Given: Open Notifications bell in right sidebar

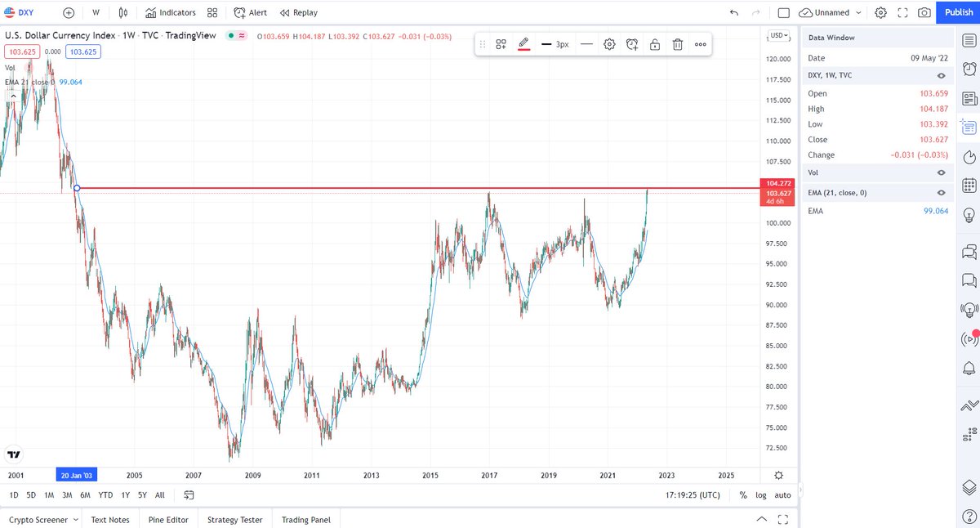Looking at the screenshot, I should point(969,367).
